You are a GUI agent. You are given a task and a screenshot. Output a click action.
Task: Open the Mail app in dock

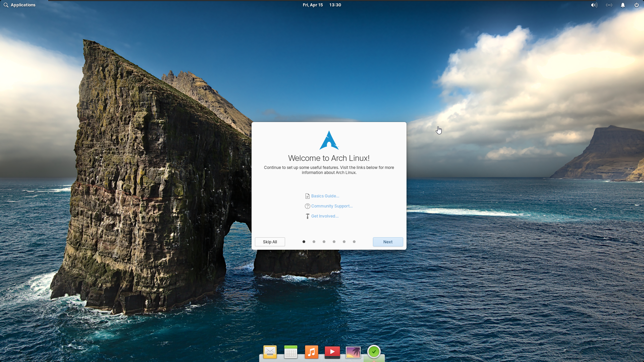point(270,352)
